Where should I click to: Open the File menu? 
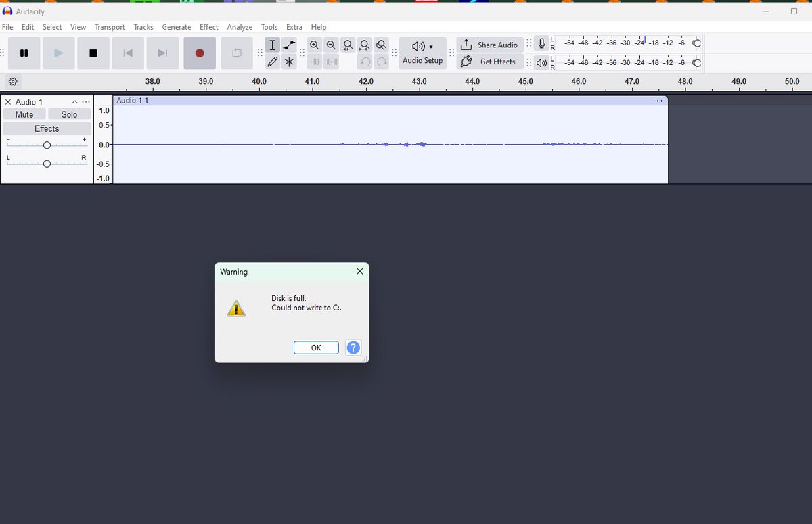(7, 27)
